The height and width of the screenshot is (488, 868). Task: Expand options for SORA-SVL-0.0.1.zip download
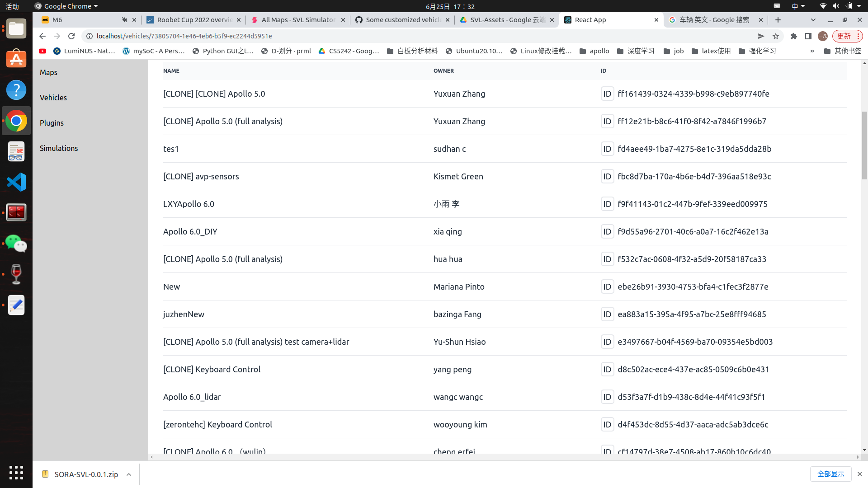click(129, 474)
